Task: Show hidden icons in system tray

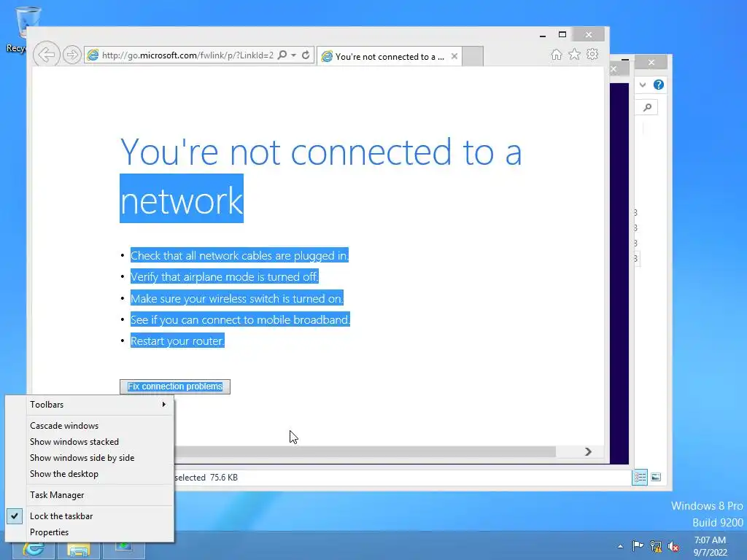Action: [620, 547]
